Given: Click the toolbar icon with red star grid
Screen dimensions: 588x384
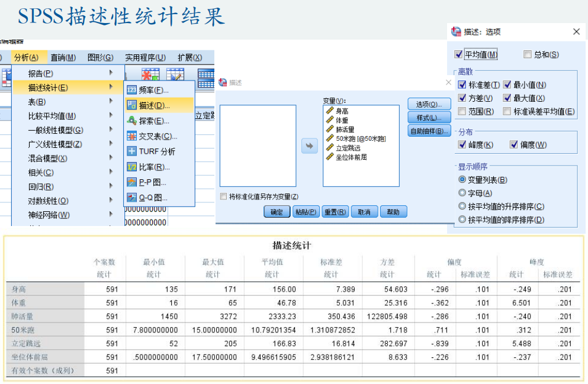Looking at the screenshot, I should click(x=150, y=74).
